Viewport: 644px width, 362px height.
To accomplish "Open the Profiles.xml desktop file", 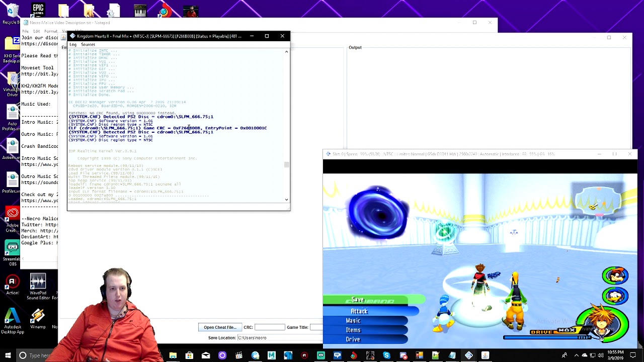I will [x=12, y=183].
